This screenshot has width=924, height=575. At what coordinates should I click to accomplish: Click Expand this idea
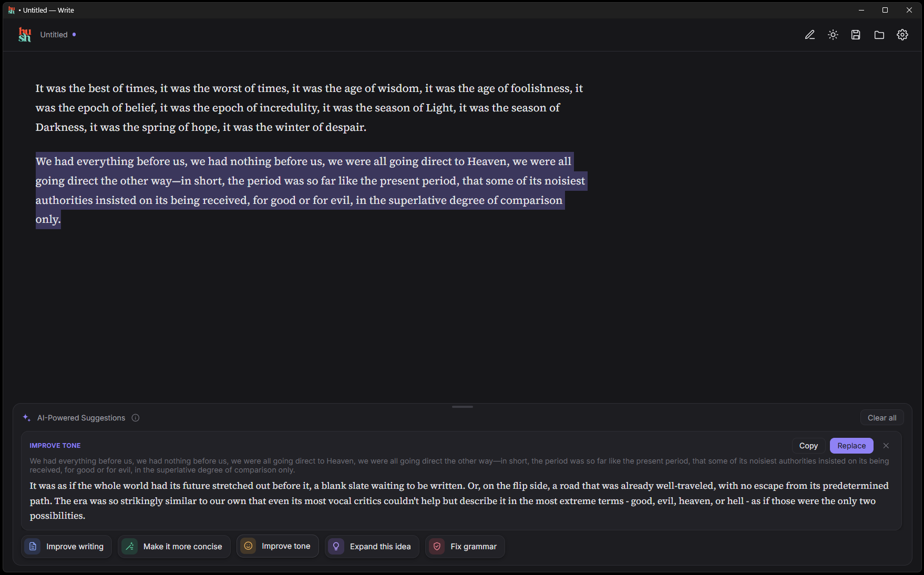pyautogui.click(x=372, y=547)
